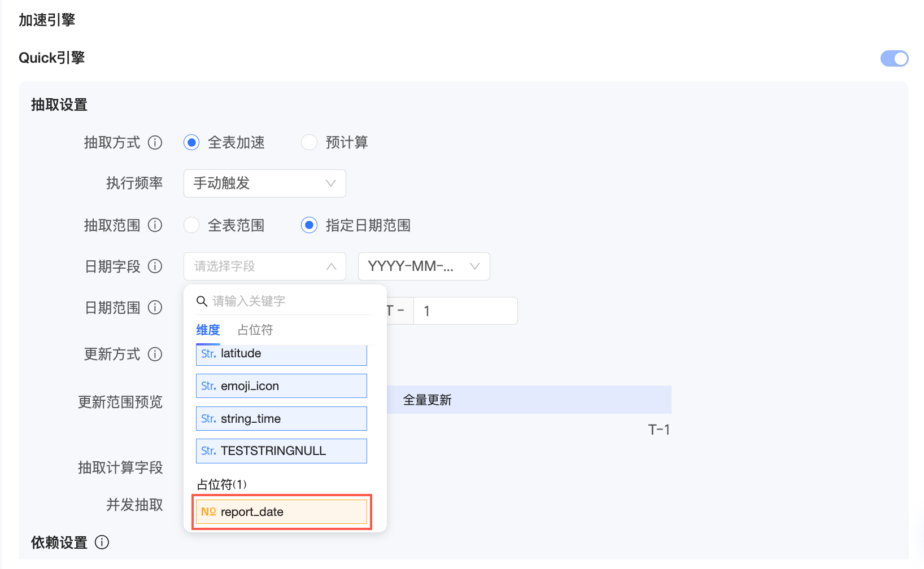Click the 占位符(1) group heading

[x=221, y=484]
